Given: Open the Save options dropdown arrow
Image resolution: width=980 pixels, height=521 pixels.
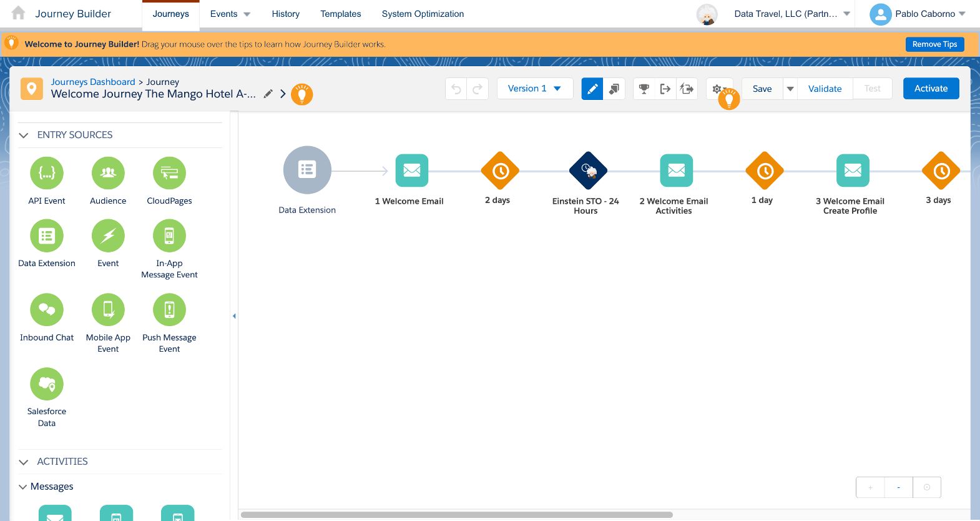Looking at the screenshot, I should point(790,89).
